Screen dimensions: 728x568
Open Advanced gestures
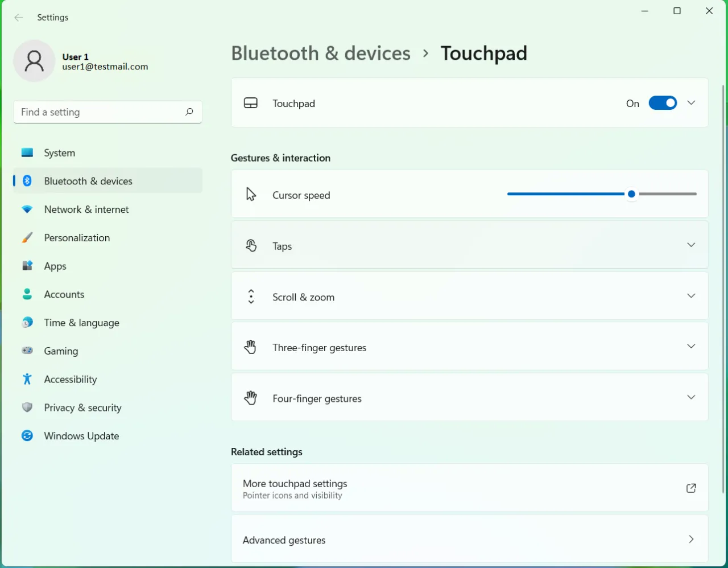click(469, 539)
